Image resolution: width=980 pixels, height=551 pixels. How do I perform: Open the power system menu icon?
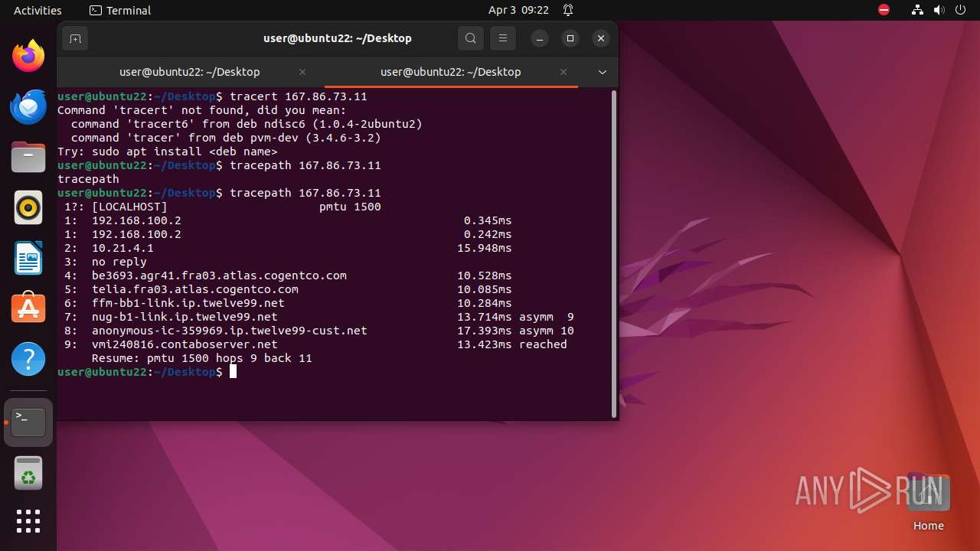(x=960, y=10)
